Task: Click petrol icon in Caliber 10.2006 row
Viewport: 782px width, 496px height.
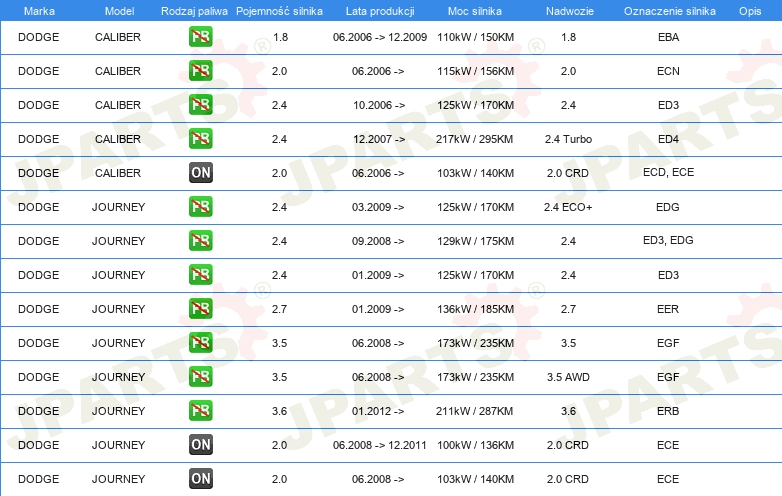Action: [x=200, y=105]
